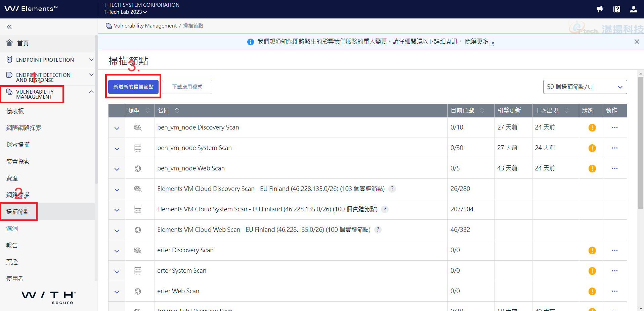
Task: Sort the table by 名稱 column
Action: pos(177,110)
